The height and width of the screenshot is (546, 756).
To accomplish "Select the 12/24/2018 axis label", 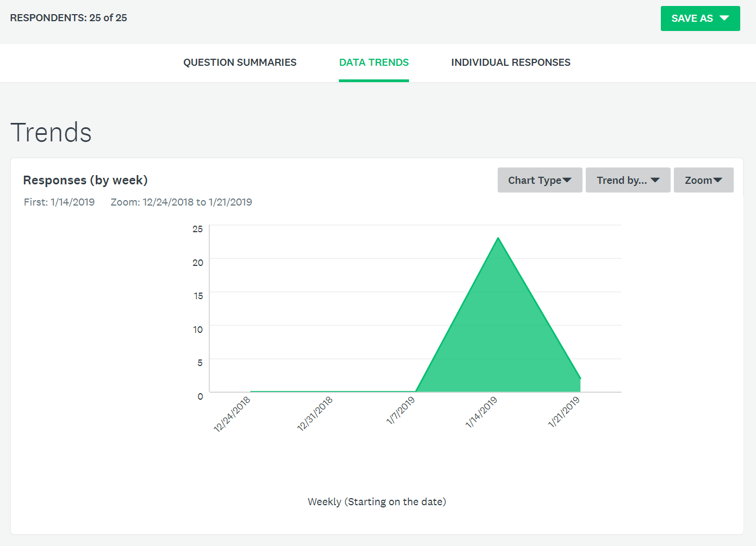I will (233, 413).
